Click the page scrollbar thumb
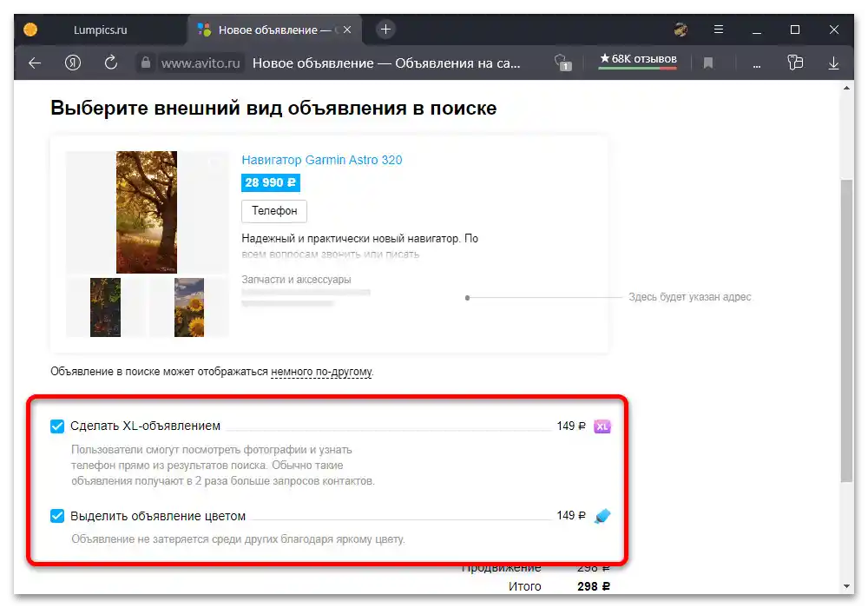Viewport: 868px width, 608px height. tap(846, 330)
